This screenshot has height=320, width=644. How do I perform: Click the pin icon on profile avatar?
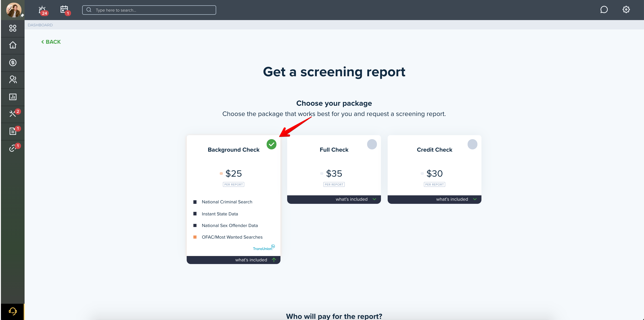22,15
